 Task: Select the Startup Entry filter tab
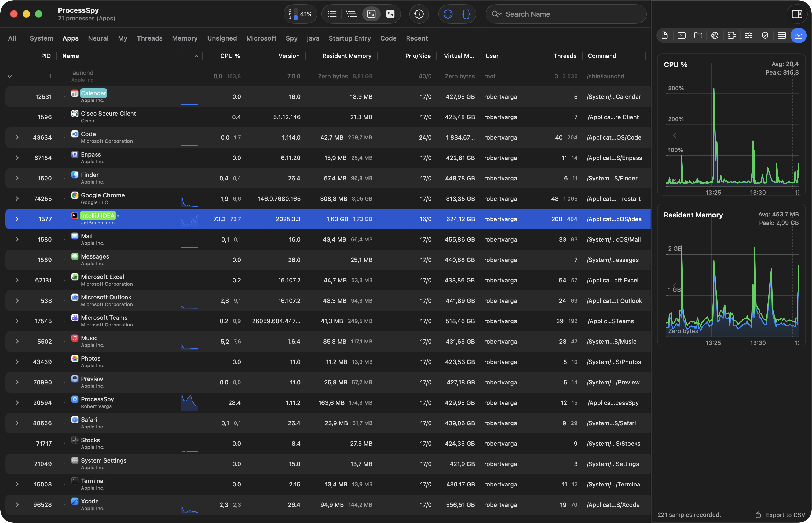pos(350,38)
